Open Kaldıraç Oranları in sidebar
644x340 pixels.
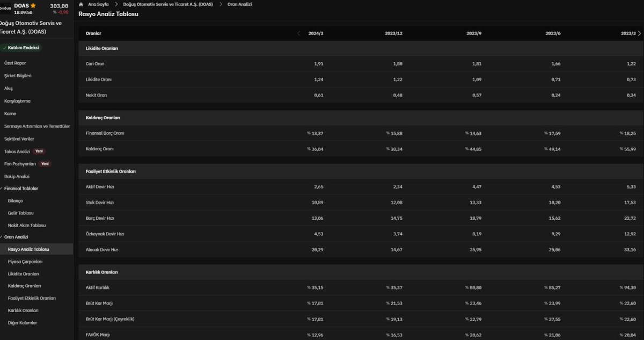[x=25, y=286]
